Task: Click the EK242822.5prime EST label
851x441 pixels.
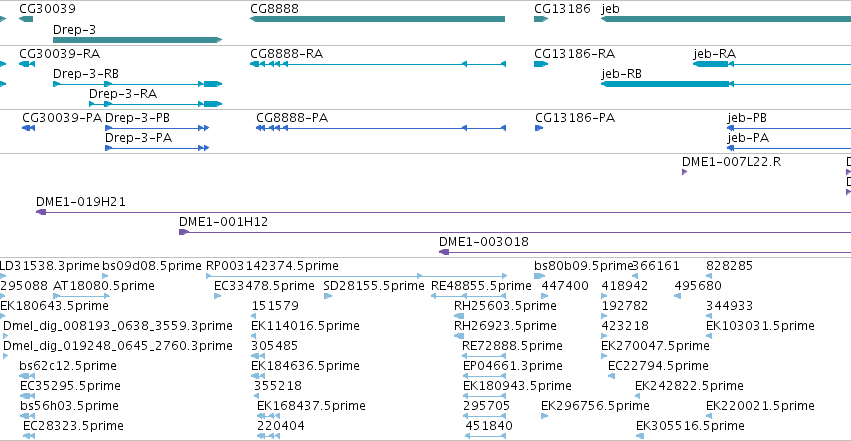Action: [x=689, y=386]
